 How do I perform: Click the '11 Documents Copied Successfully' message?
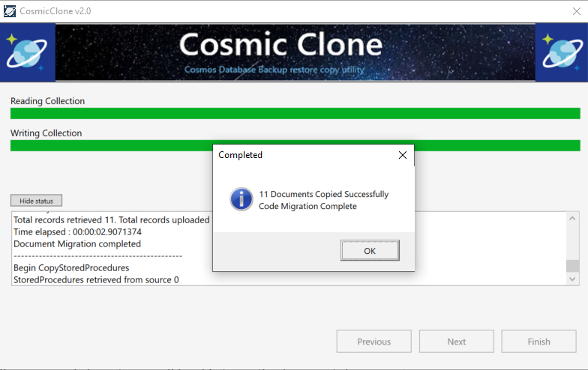tap(324, 194)
